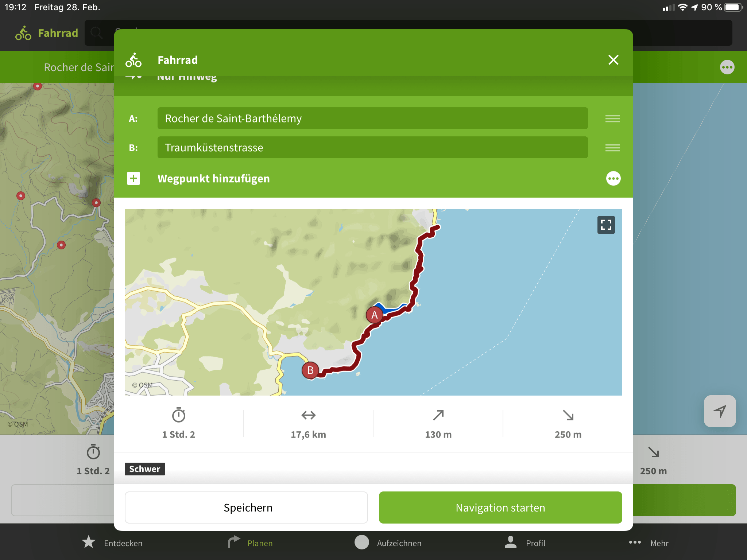This screenshot has width=747, height=560.
Task: Edit start point Rocher de Saint-Barthélemy
Action: [372, 118]
